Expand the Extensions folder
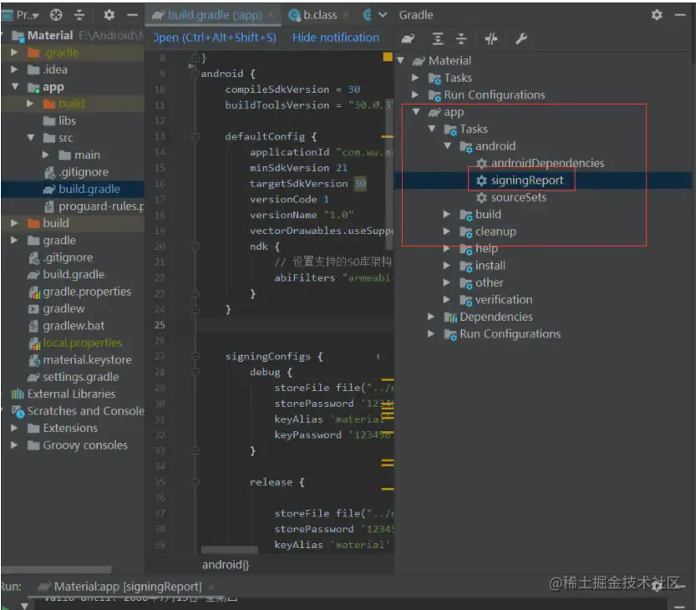 (14, 428)
